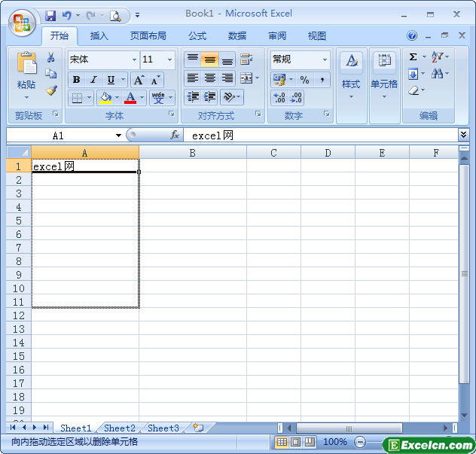Toggle wrap text in cell
The height and width of the screenshot is (454, 476).
point(246,59)
